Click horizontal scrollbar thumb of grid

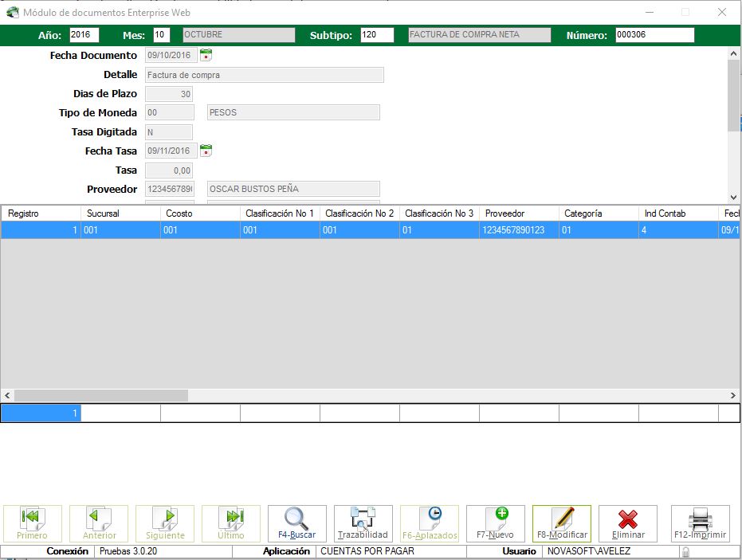101,395
